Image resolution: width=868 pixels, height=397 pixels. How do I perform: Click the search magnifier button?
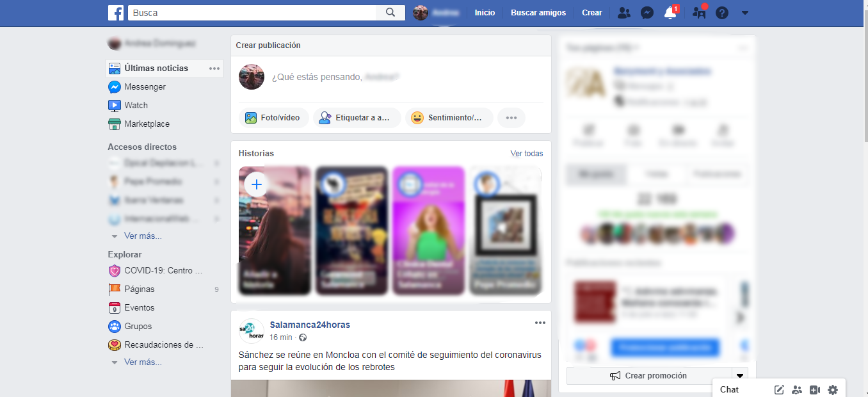click(x=390, y=13)
